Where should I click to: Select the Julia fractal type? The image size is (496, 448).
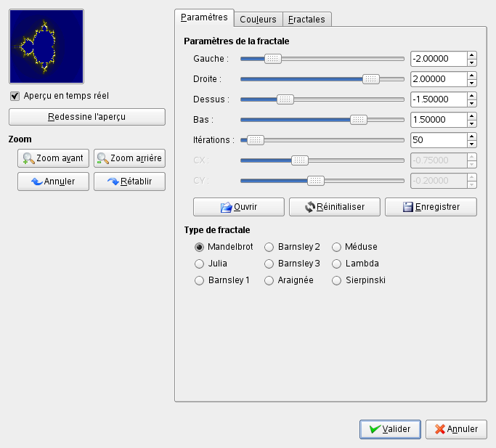tap(199, 264)
